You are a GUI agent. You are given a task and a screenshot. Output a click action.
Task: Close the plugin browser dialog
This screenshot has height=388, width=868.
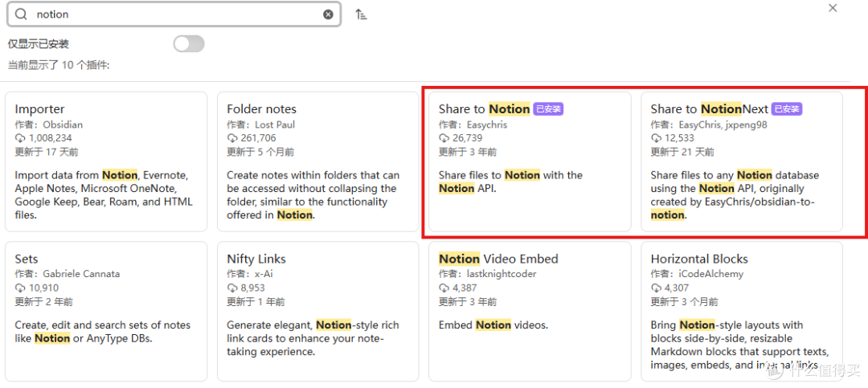(833, 8)
